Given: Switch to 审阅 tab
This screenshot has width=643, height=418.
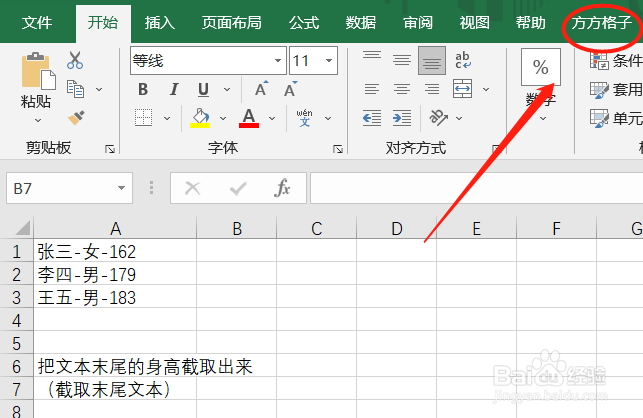Looking at the screenshot, I should pyautogui.click(x=418, y=23).
